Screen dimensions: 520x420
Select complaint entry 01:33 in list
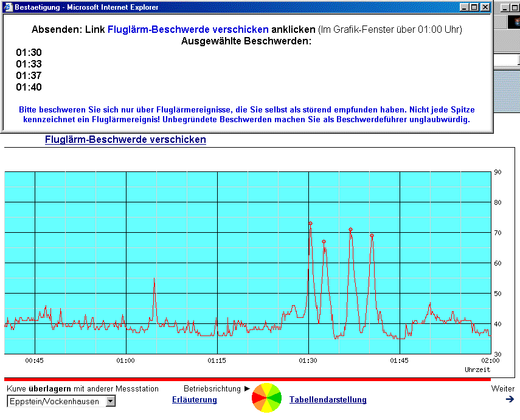tap(29, 64)
